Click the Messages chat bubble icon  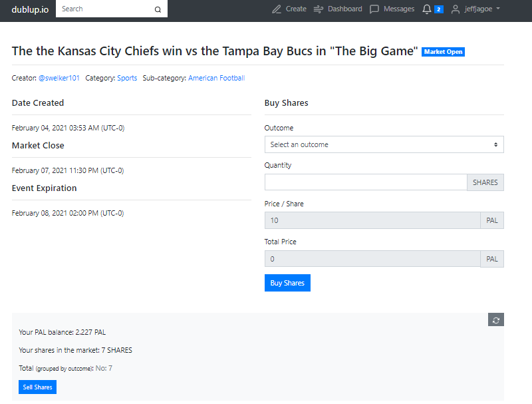pyautogui.click(x=374, y=9)
